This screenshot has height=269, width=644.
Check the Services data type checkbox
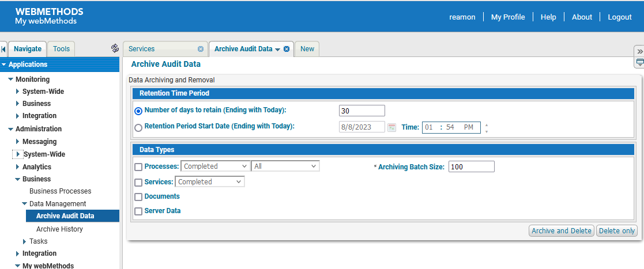click(138, 183)
